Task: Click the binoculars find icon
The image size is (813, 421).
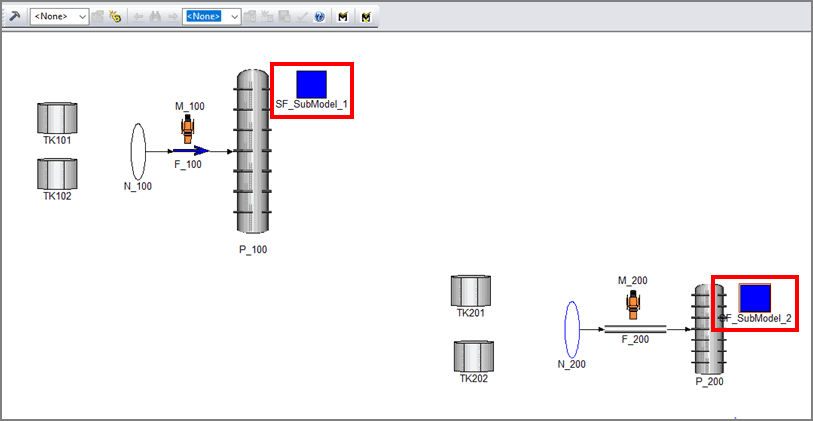Action: pos(155,17)
